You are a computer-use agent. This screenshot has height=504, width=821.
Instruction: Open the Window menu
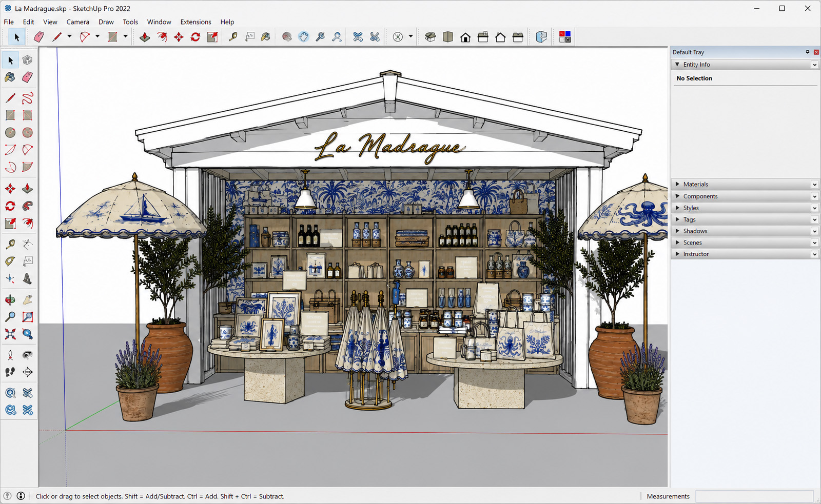click(x=159, y=22)
